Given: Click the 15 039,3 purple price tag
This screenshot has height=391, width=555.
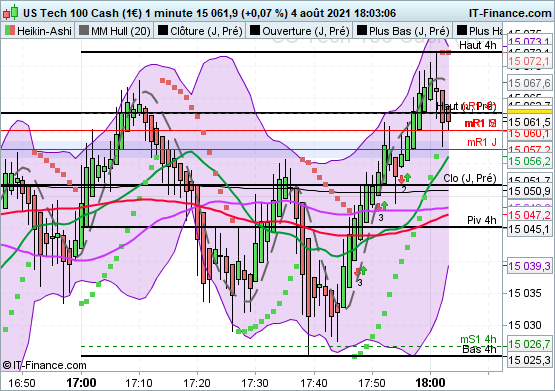Looking at the screenshot, I should click(530, 266).
